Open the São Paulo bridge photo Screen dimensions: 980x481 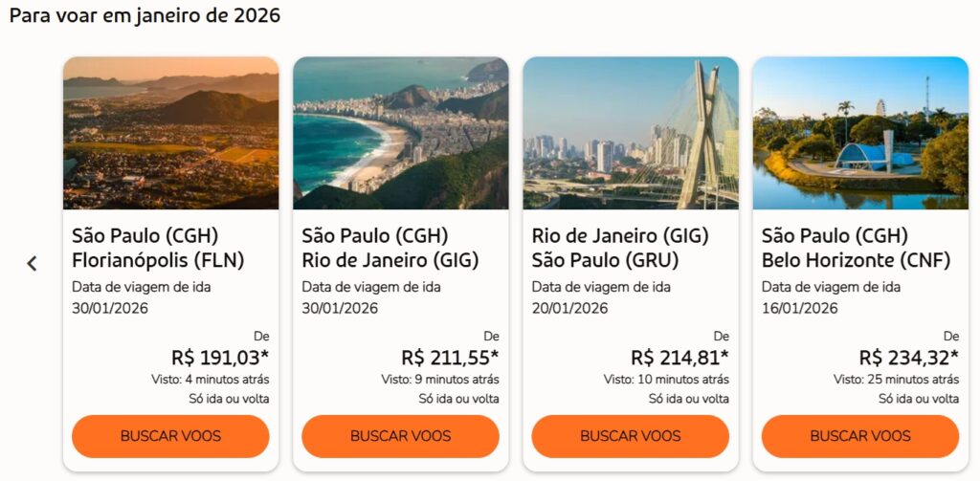(630, 133)
